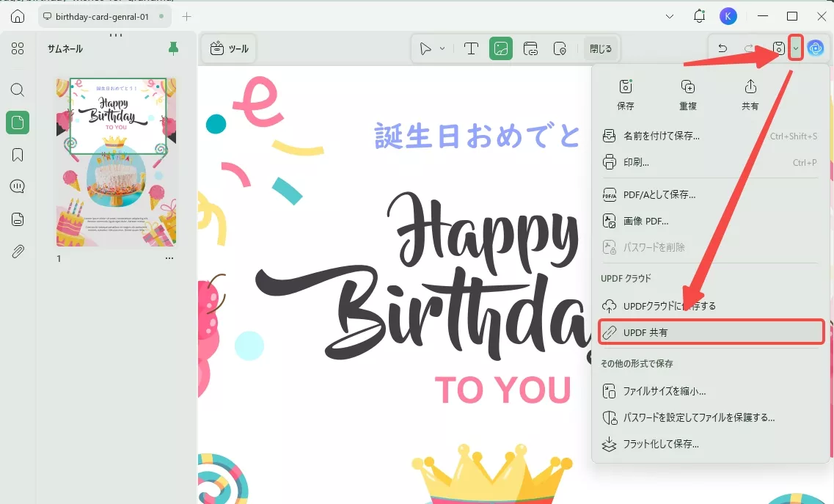The image size is (834, 504).
Task: Collapse the save options dropdown arrow
Action: pyautogui.click(x=796, y=48)
